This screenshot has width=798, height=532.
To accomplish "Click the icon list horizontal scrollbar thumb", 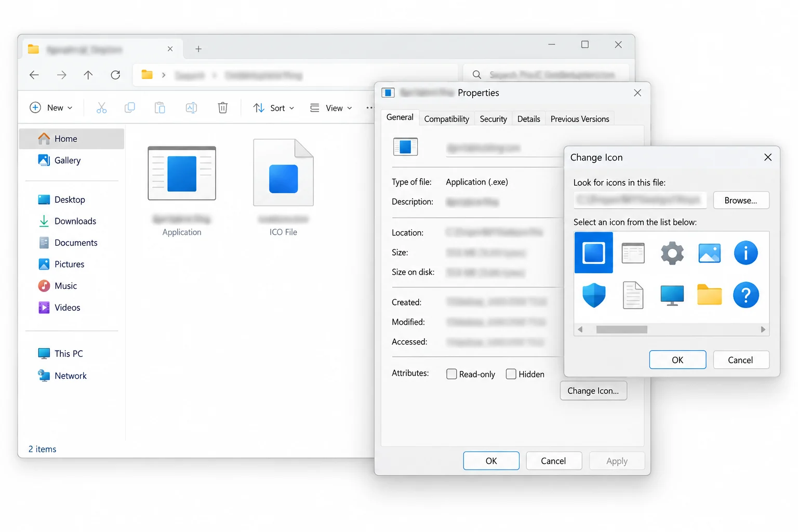I will [x=622, y=329].
